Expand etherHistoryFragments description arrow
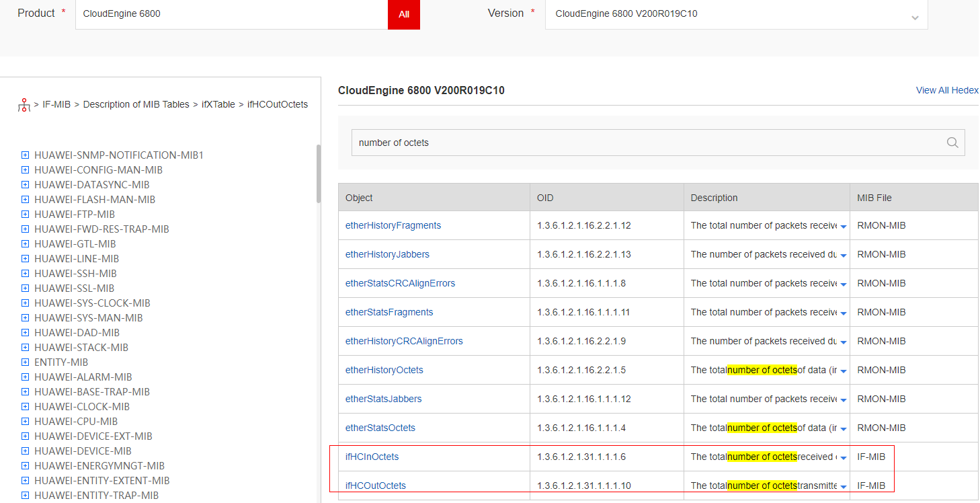 point(843,227)
